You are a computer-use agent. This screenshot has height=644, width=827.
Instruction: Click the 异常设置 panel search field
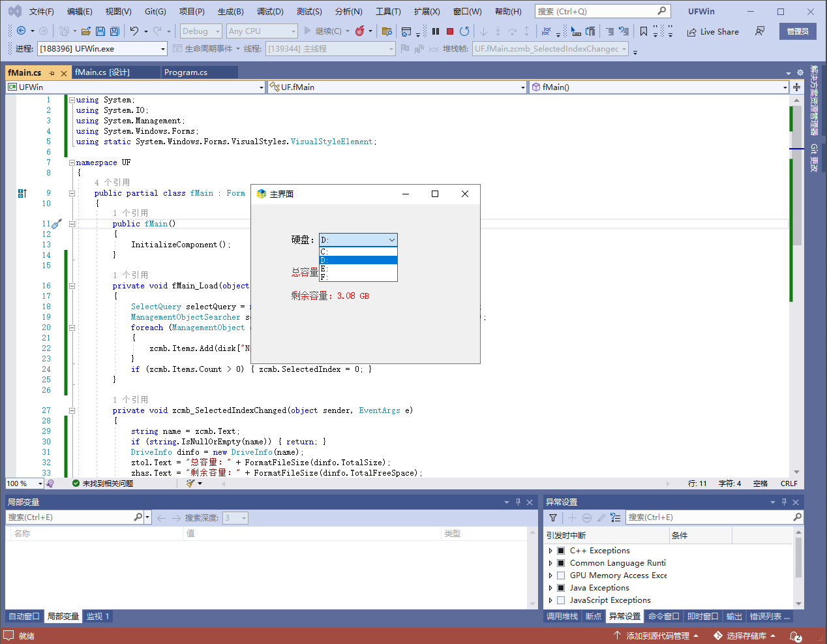coord(714,517)
